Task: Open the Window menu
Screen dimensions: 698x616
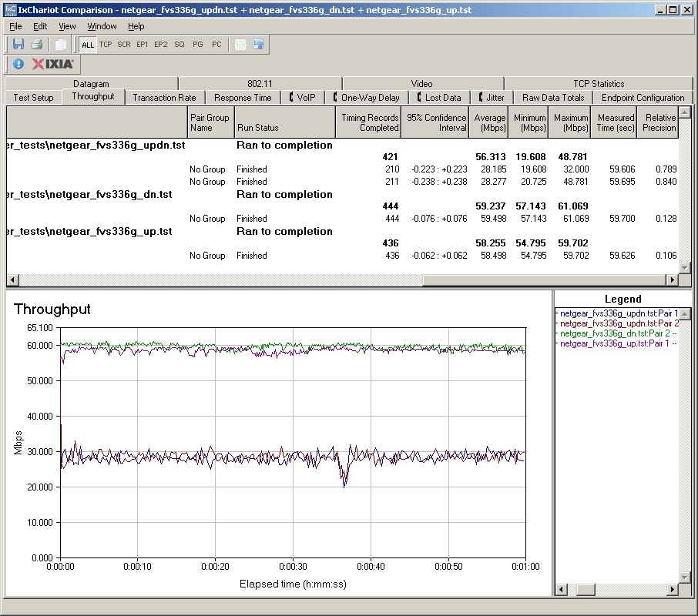Action: pyautogui.click(x=102, y=26)
